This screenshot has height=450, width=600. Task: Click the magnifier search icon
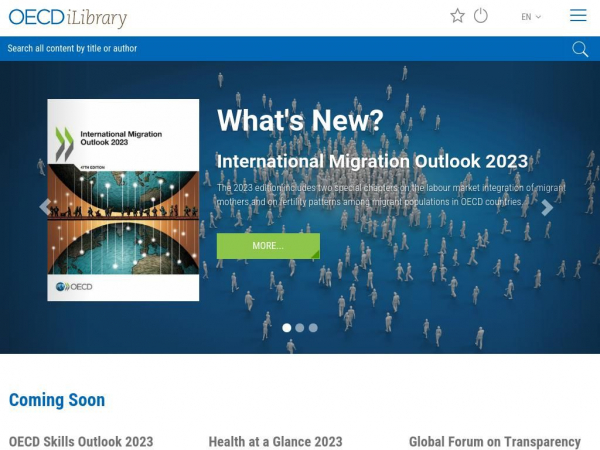(x=580, y=49)
